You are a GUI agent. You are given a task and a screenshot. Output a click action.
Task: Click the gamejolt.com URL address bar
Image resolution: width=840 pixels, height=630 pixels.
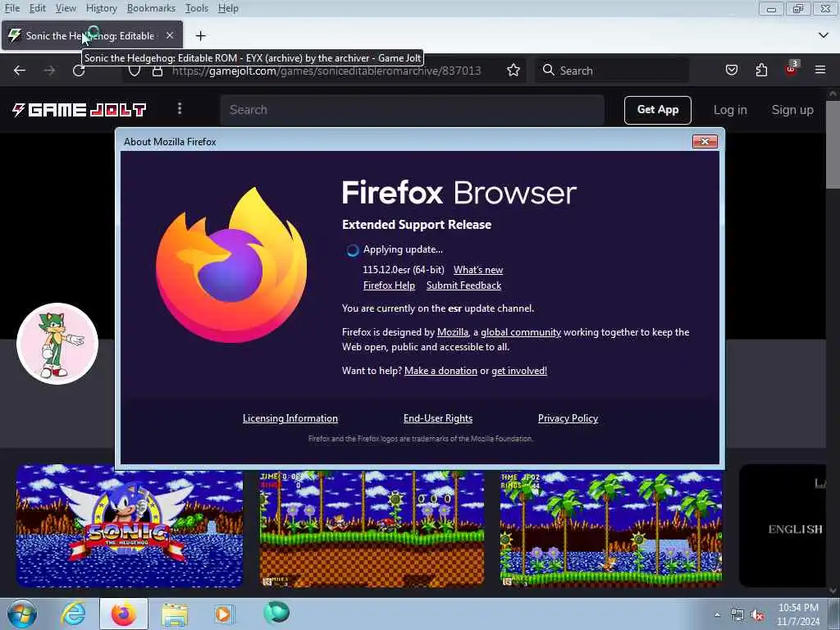326,71
